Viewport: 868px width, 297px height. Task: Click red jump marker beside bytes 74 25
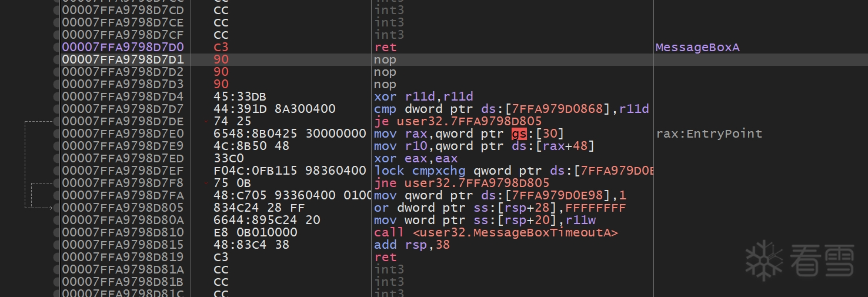205,121
